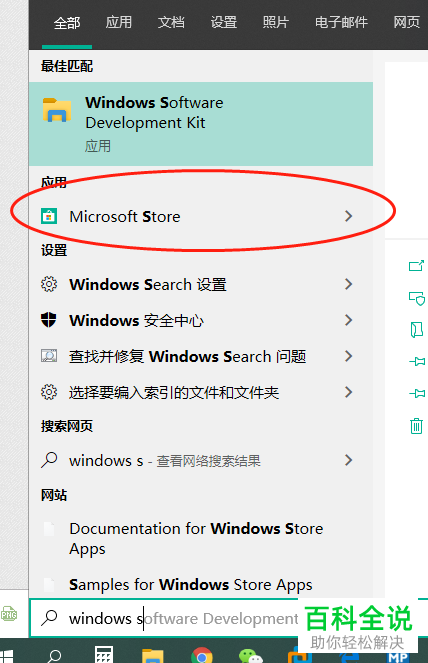Open Documentation for Windows Store Apps
428x663 pixels.
(x=201, y=539)
